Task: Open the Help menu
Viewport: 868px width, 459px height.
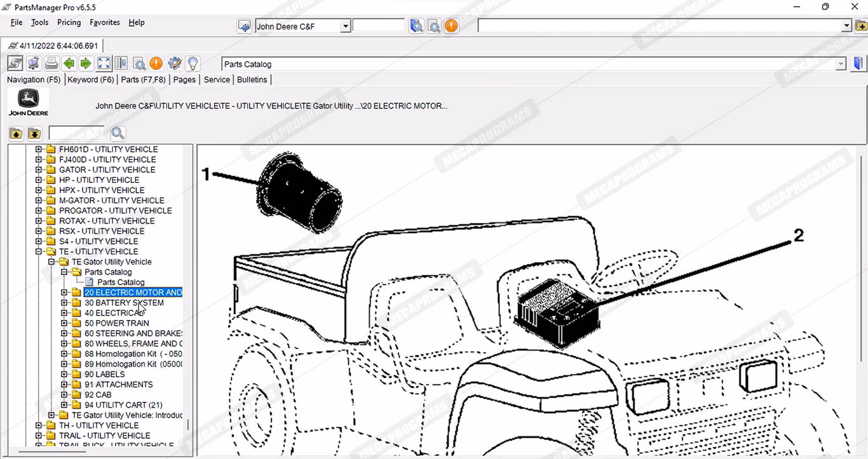Action: [x=137, y=22]
